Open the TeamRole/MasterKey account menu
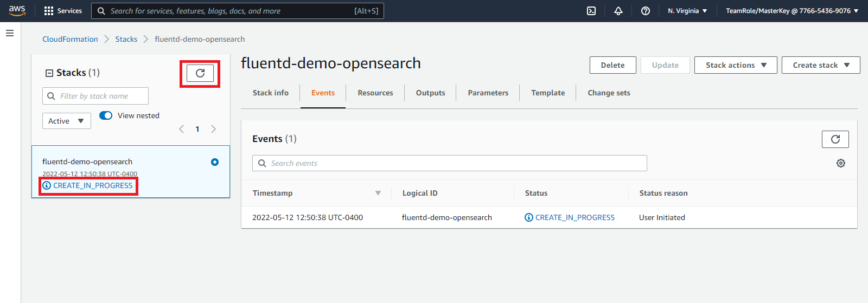 point(792,11)
